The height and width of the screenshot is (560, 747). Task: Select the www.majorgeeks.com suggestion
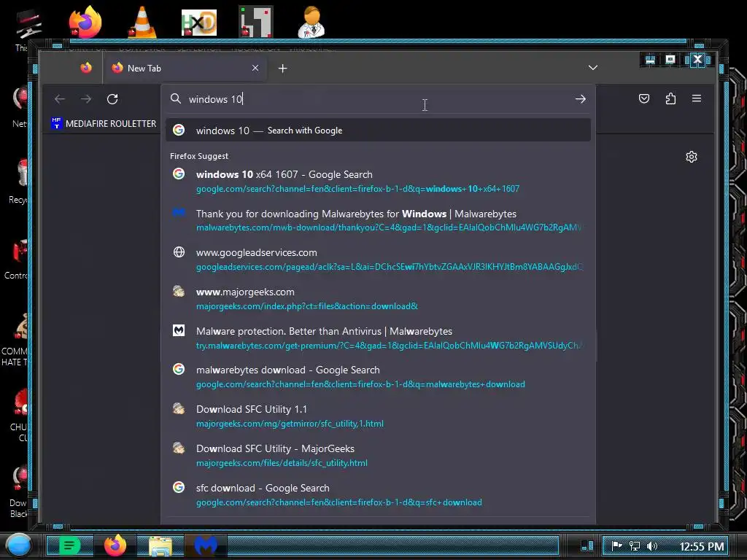tap(379, 298)
